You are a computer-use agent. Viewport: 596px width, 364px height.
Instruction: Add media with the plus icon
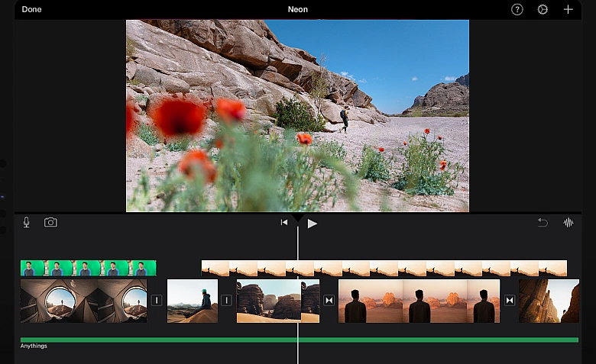point(568,9)
